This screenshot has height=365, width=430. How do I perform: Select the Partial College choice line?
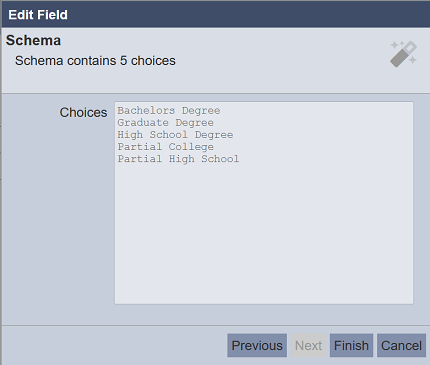pos(165,147)
